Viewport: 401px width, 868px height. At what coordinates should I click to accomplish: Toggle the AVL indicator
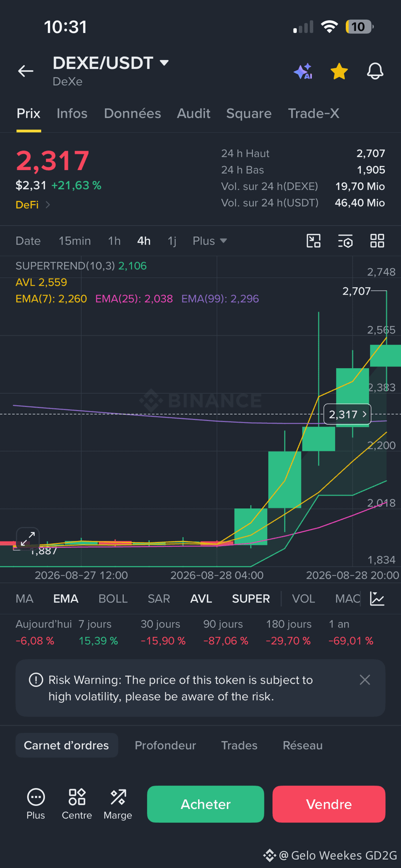tap(201, 599)
